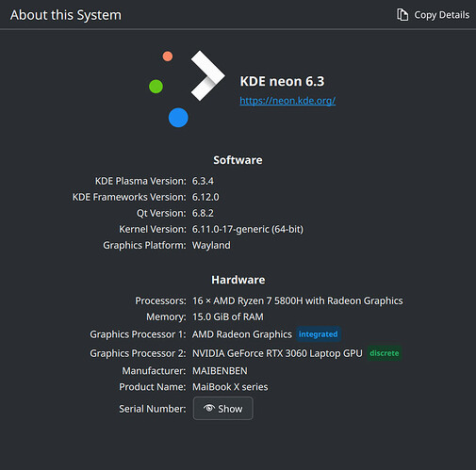This screenshot has height=470, width=476.
Task: Click the Memory value 15.0 GiB of RAM
Action: (228, 316)
